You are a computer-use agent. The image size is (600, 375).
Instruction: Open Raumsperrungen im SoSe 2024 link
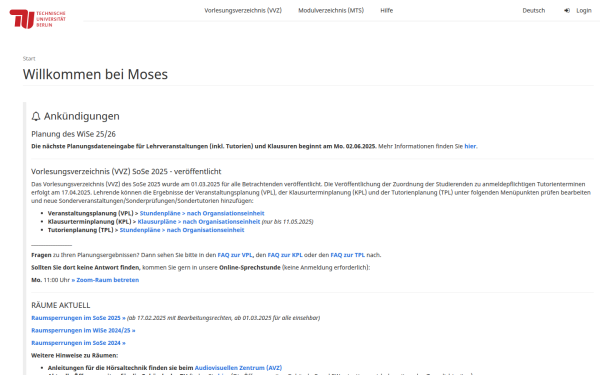coord(78,343)
